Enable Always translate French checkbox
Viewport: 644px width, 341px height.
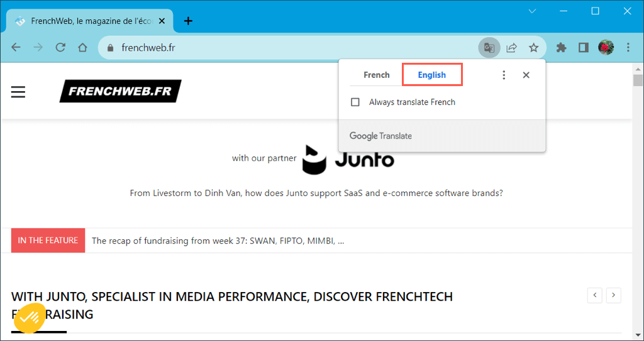(x=355, y=102)
